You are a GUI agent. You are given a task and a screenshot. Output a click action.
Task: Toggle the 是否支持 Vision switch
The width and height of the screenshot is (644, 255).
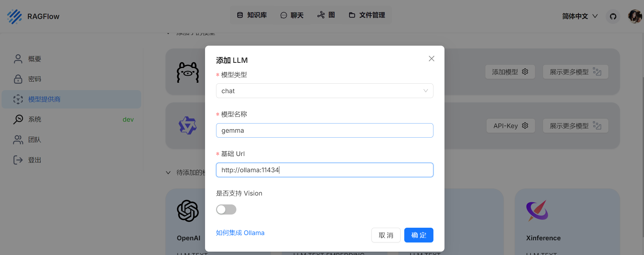[x=226, y=210]
